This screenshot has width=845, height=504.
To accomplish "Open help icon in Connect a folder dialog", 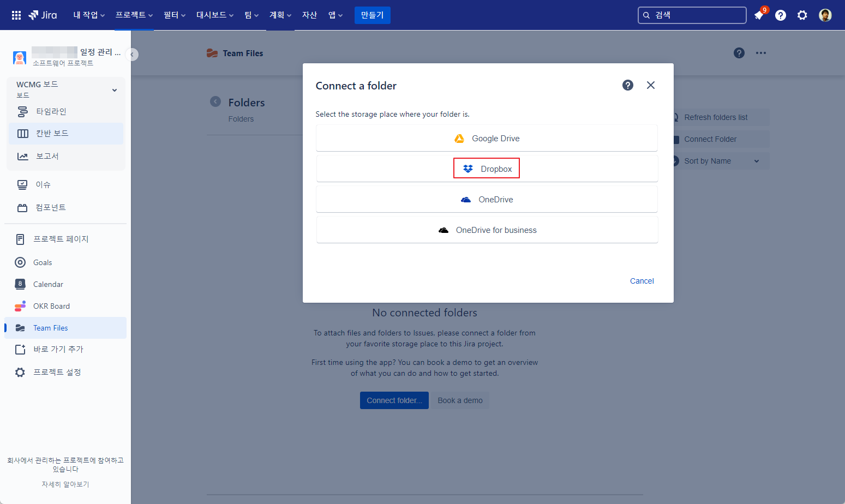I will tap(628, 85).
